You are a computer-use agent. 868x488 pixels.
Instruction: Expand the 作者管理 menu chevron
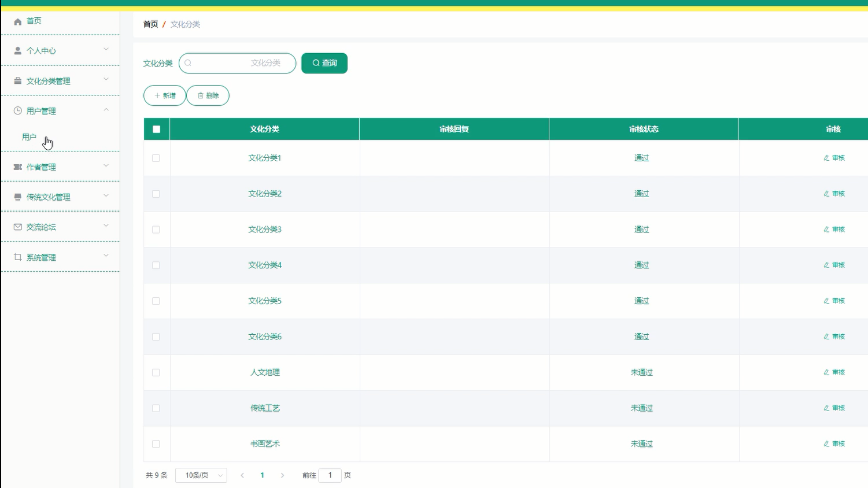[106, 166]
